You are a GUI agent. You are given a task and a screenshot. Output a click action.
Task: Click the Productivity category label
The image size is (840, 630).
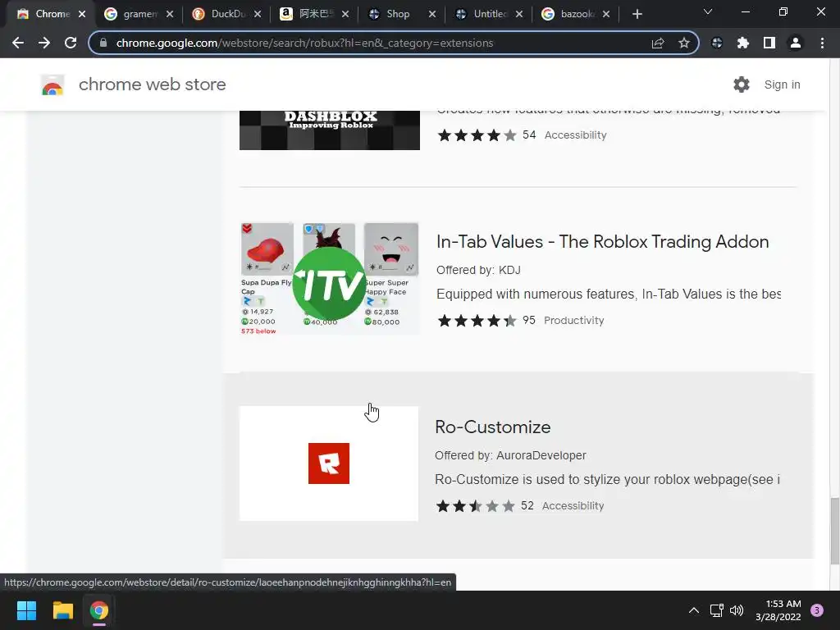pyautogui.click(x=573, y=321)
